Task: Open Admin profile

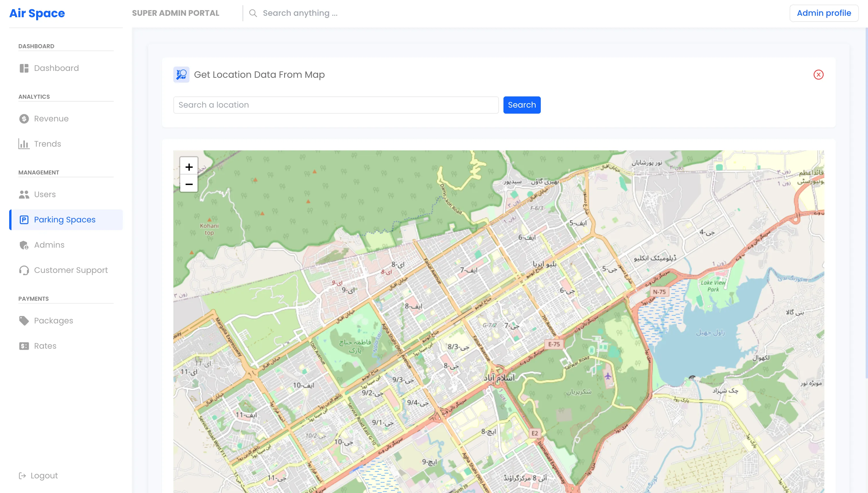Action: (x=824, y=13)
